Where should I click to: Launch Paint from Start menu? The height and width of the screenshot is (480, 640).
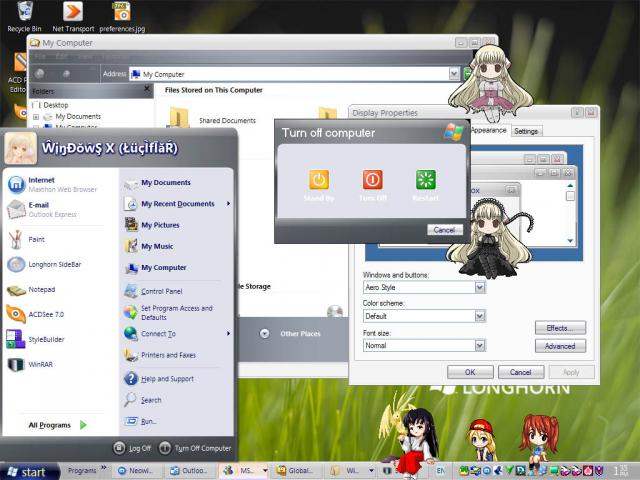click(x=27, y=239)
